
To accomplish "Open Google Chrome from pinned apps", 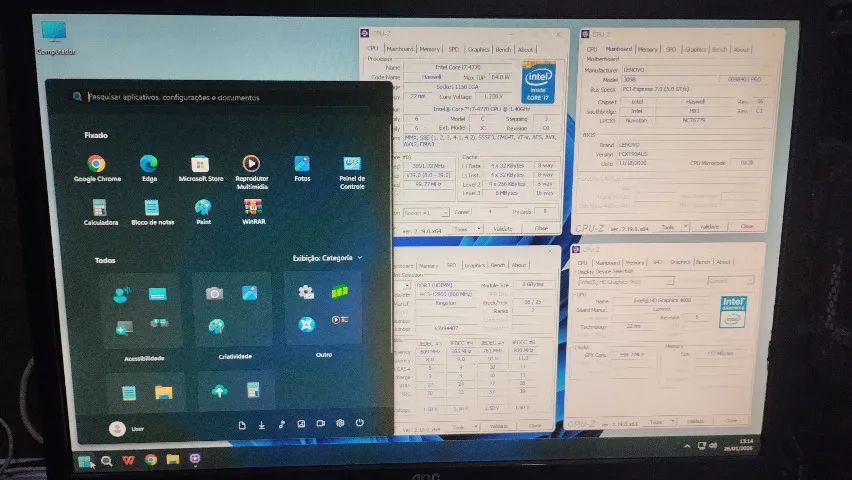I will point(97,168).
